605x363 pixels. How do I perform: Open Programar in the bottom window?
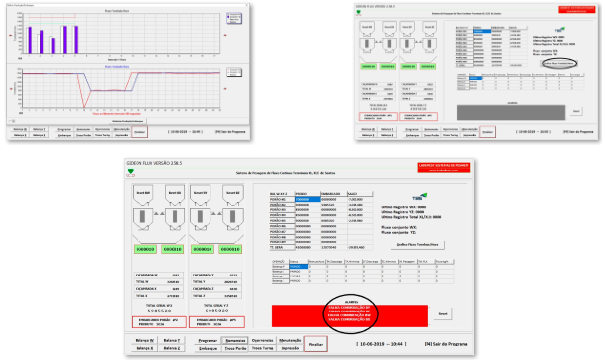[x=208, y=341]
